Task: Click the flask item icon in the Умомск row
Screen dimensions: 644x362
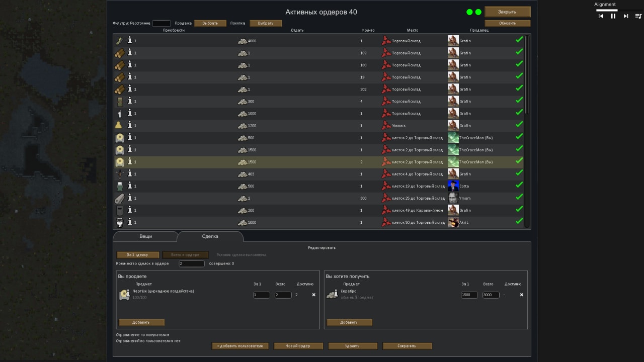Action: 119,125
